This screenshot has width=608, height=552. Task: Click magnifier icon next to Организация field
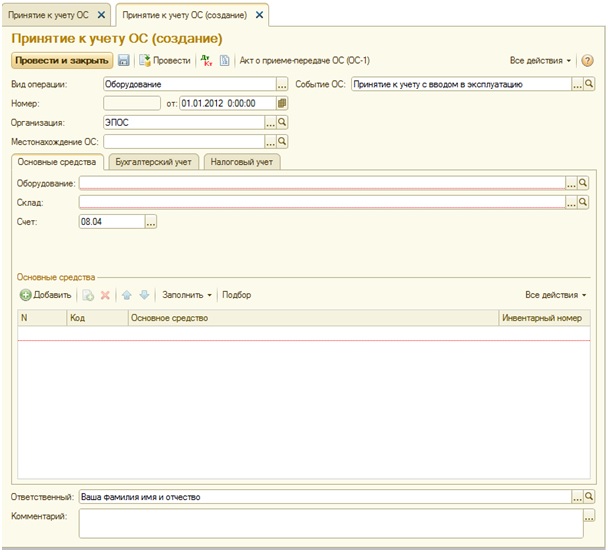[282, 122]
